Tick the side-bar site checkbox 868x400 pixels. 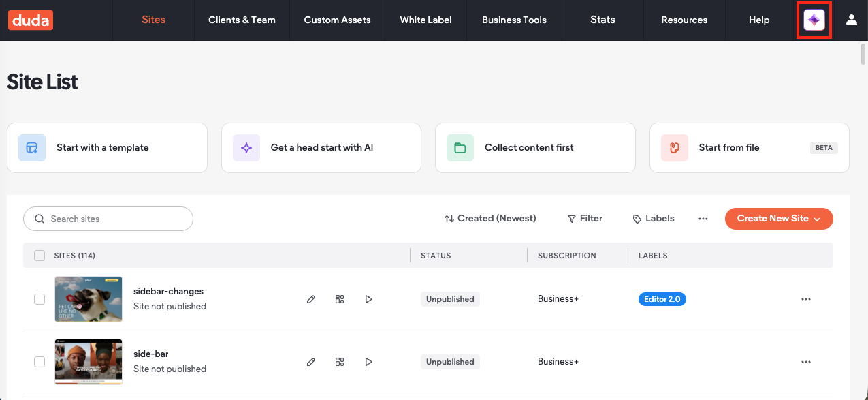pyautogui.click(x=39, y=362)
